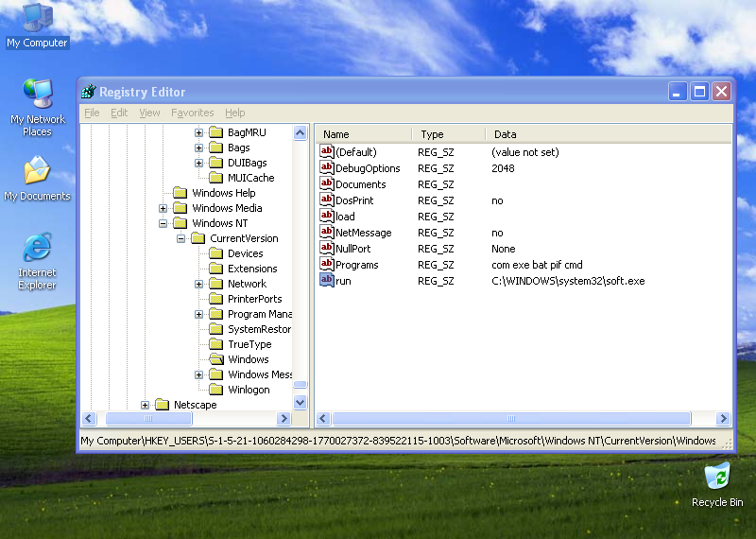This screenshot has width=756, height=539.
Task: Click the values pane's horizontal scroll left arrow
Action: (x=323, y=418)
